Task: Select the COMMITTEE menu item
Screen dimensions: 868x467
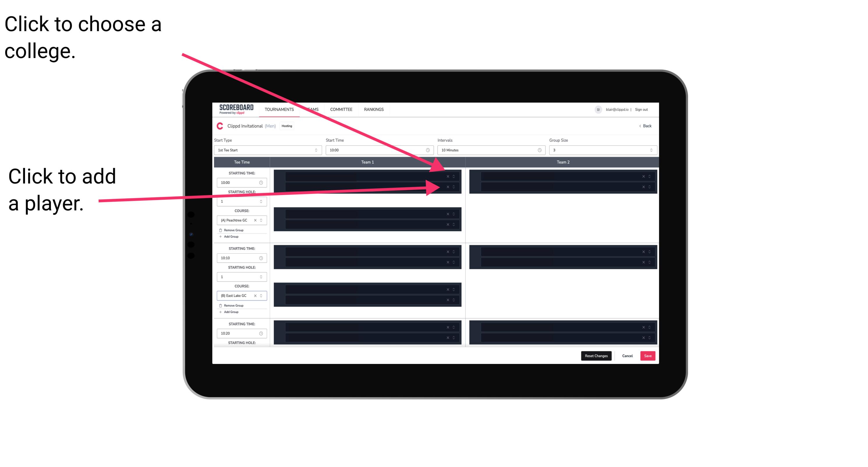Action: (x=342, y=110)
